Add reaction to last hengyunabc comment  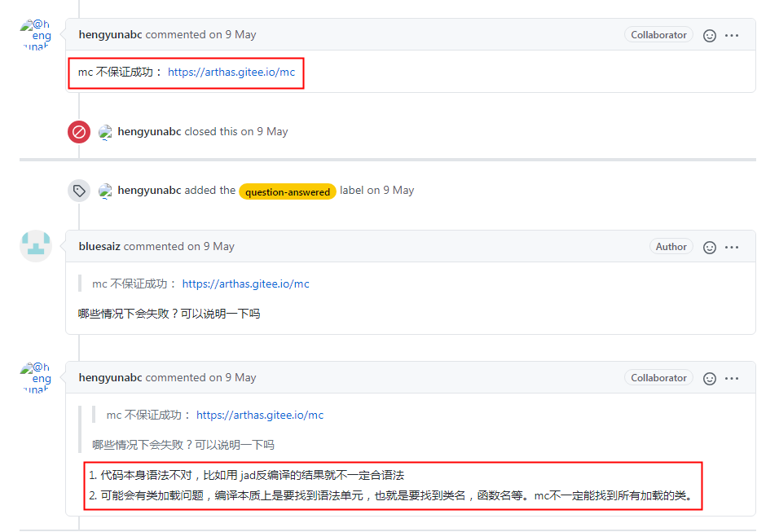coord(710,379)
